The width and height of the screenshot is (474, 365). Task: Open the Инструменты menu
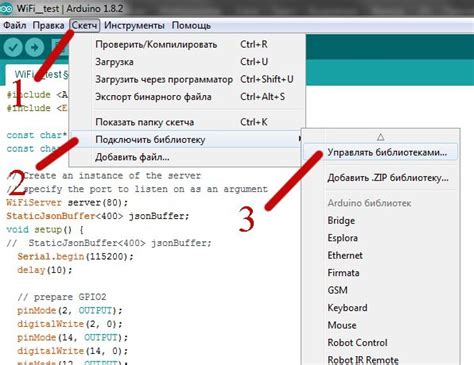click(x=134, y=25)
